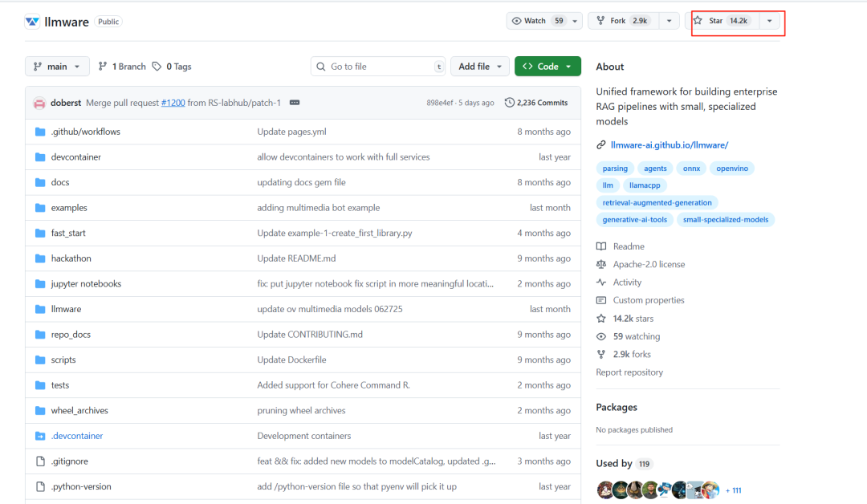Click the tag icon next to 0 Tags
Screen dimensions: 867x504
tap(157, 67)
